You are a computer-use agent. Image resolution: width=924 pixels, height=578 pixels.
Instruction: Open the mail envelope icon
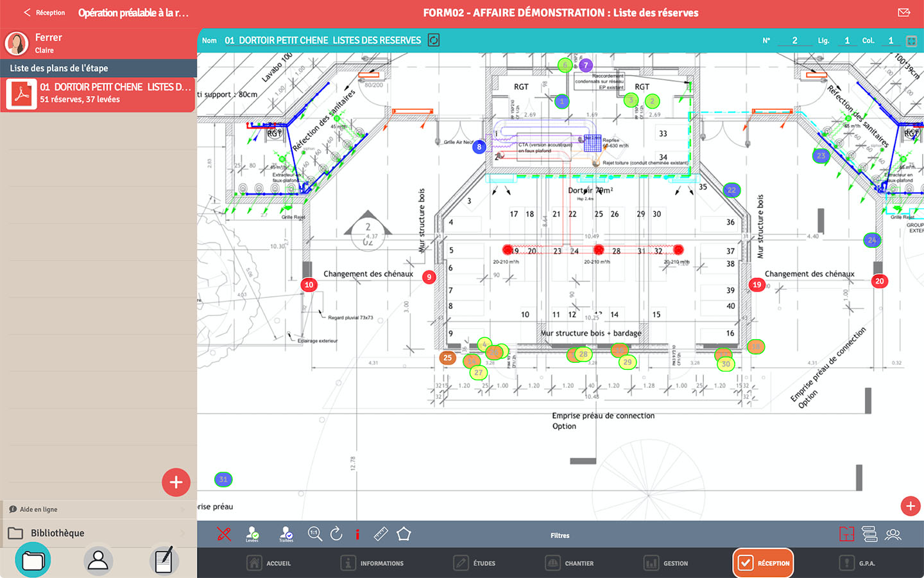pyautogui.click(x=904, y=13)
